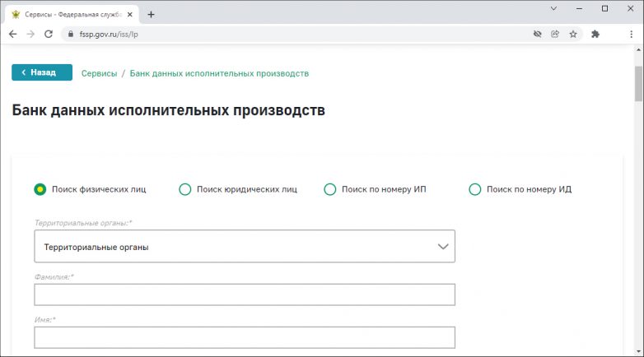
Task: Bookmark this page with the star icon
Action: [573, 34]
